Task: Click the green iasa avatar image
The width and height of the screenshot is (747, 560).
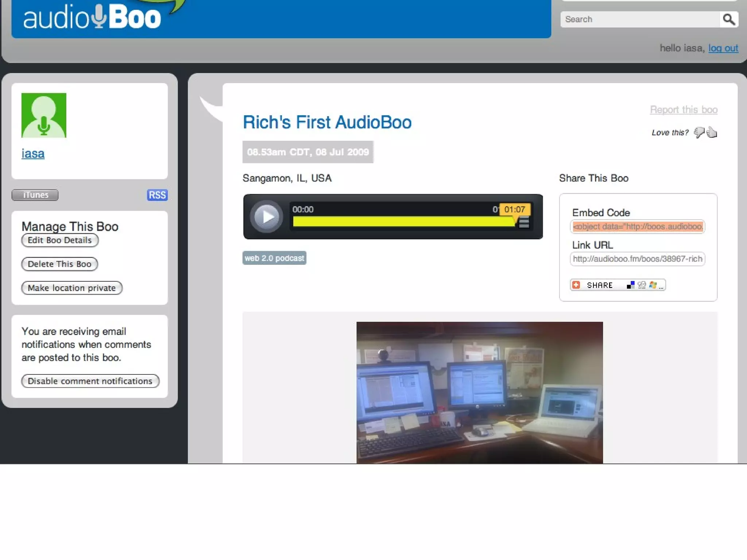Action: tap(44, 115)
